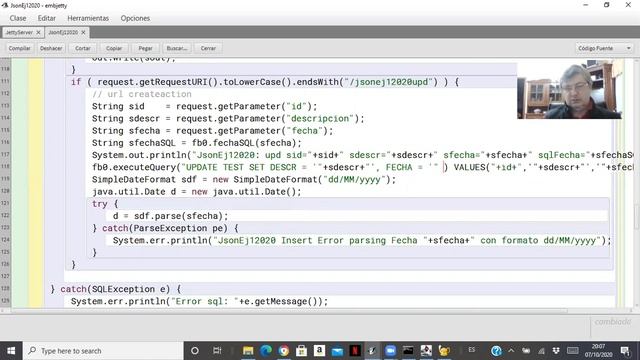Open the command prompt taskbar icon
Screen dimensions: 640x360
point(408,351)
